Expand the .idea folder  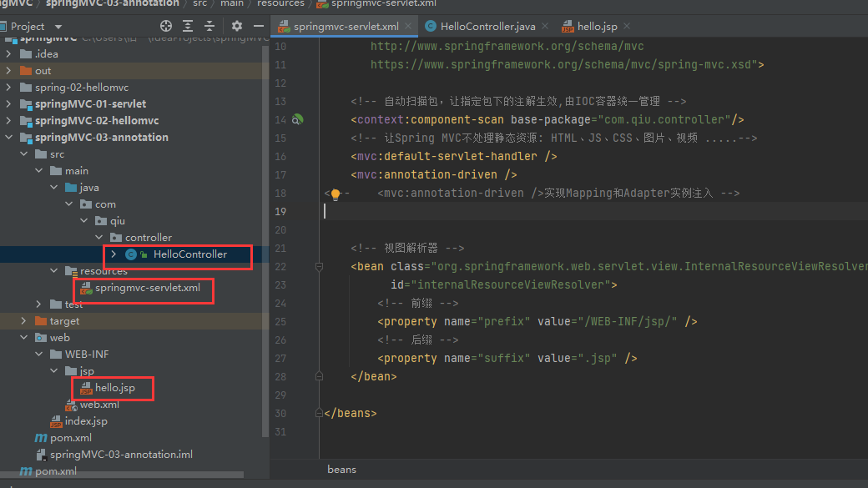coord(8,53)
